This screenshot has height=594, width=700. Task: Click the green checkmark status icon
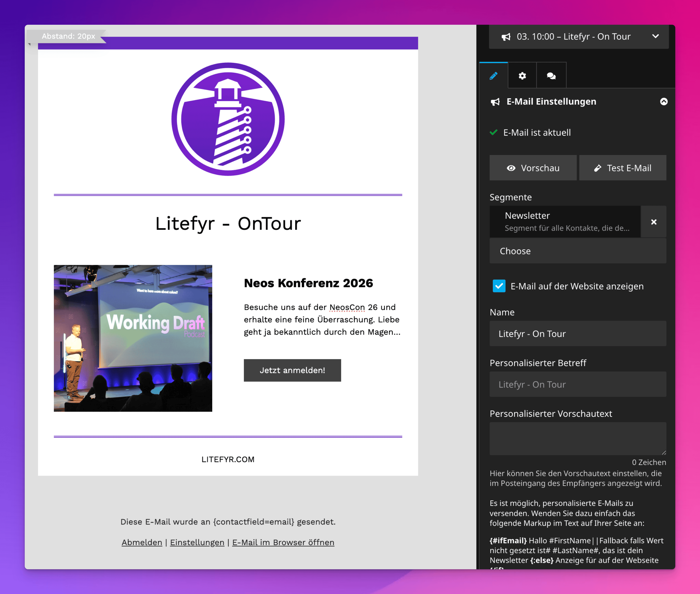click(x=493, y=132)
